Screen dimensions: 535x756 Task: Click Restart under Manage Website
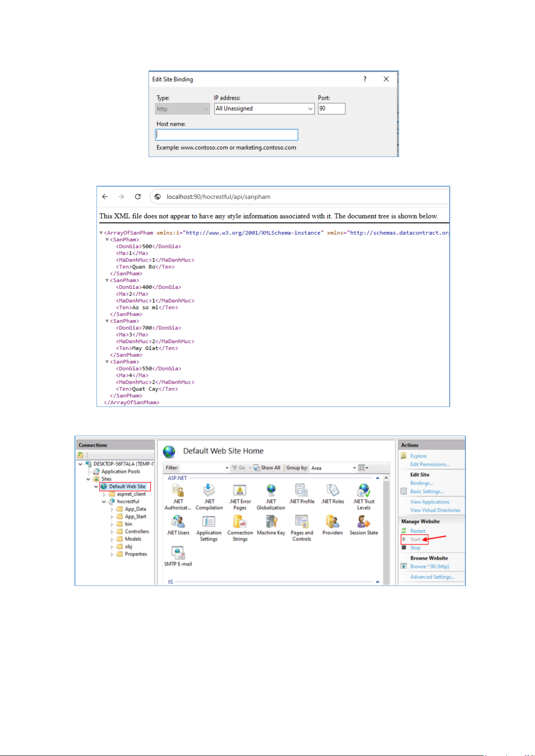tap(417, 531)
